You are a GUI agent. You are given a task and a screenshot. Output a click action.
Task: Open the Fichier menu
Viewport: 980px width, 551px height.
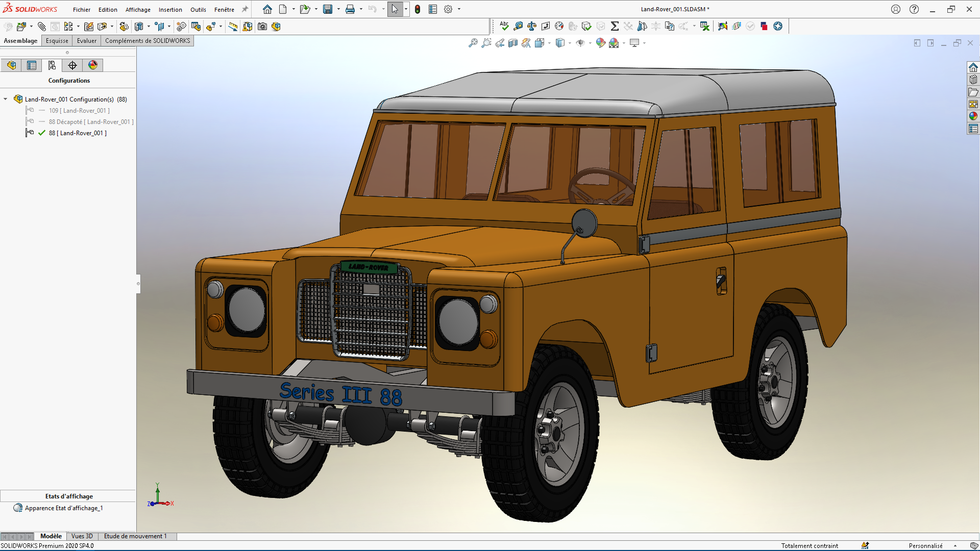click(81, 10)
